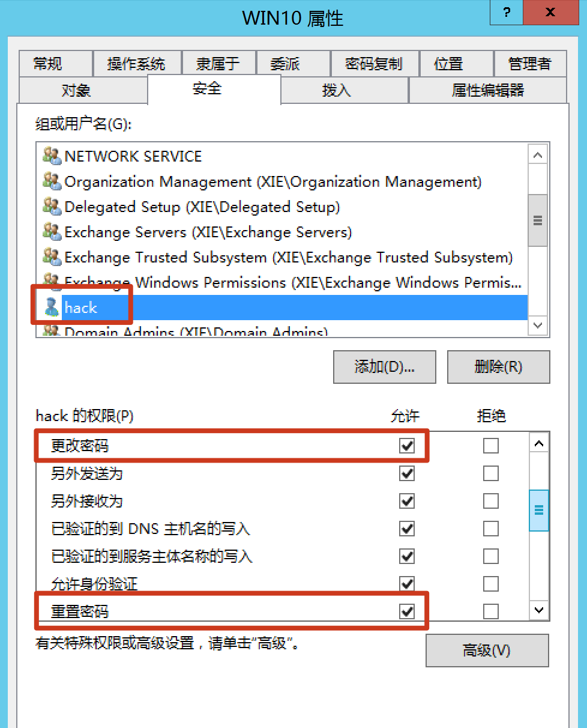The image size is (587, 728).
Task: Uncheck Allow for 更改密码 permission
Action: 407,446
